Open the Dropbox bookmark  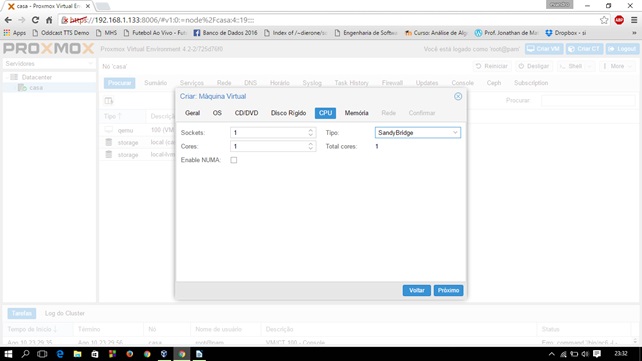click(566, 33)
